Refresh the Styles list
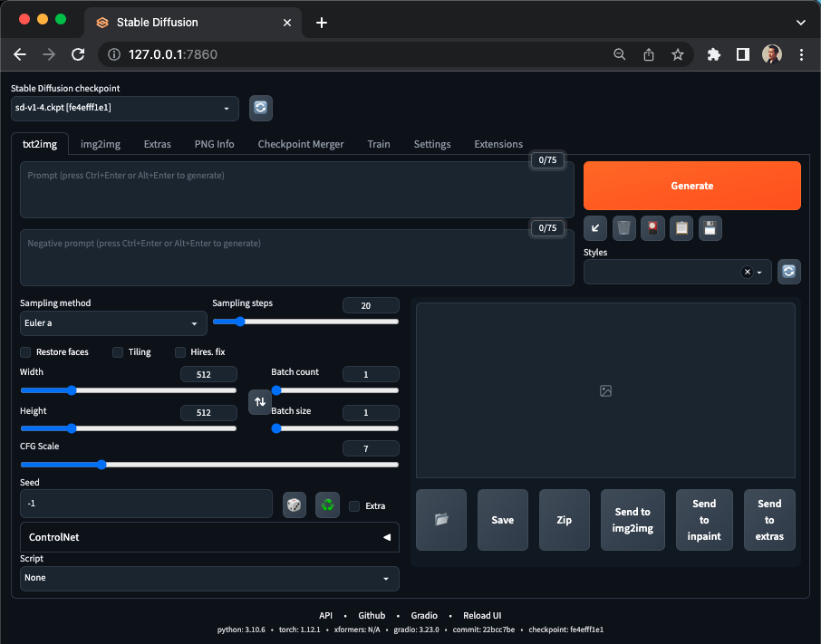This screenshot has height=644, width=821. 788,271
